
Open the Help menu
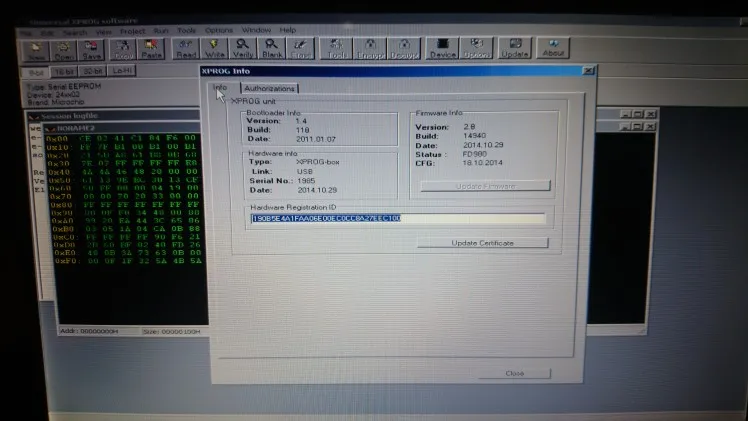[288, 30]
